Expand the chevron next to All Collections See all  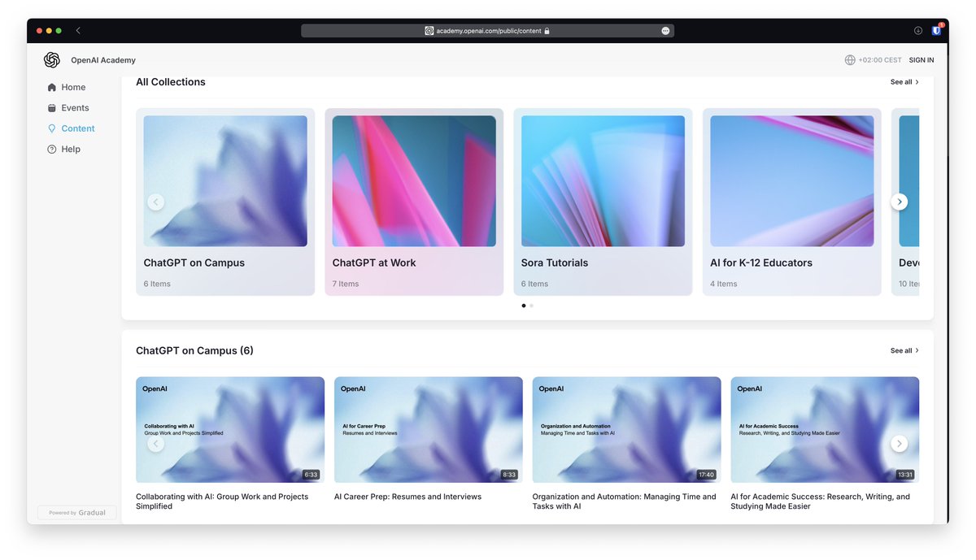tap(917, 82)
